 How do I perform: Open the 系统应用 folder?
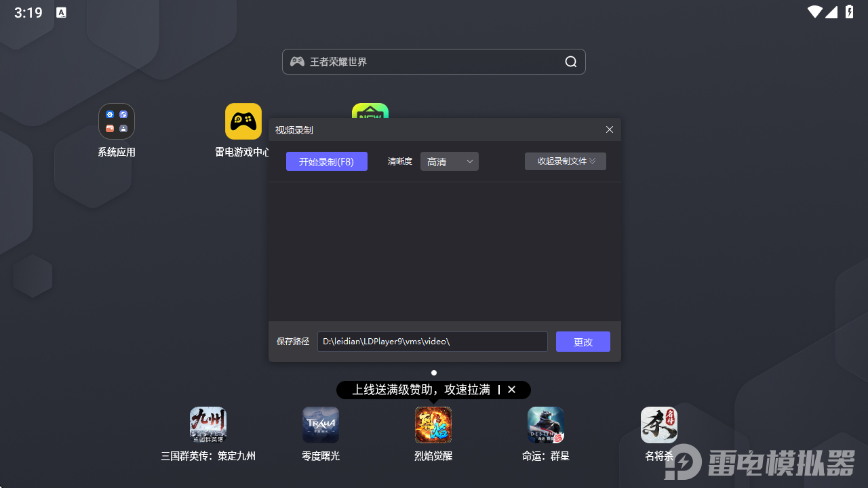tap(116, 121)
